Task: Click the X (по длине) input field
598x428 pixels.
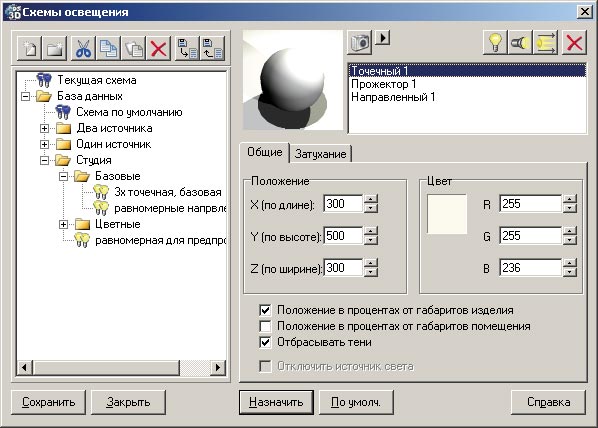Action: point(343,204)
